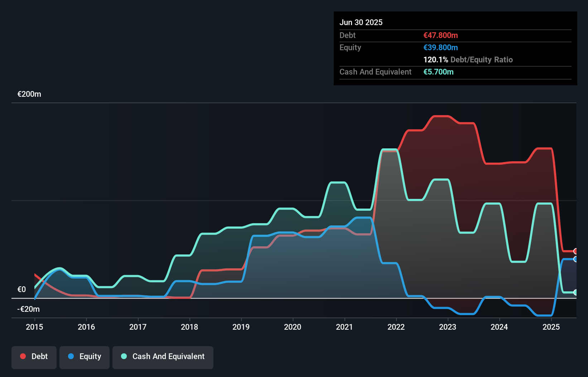Click the teal Cash And Equivalent legend dot
Image resolution: width=588 pixels, height=377 pixels.
[123, 356]
